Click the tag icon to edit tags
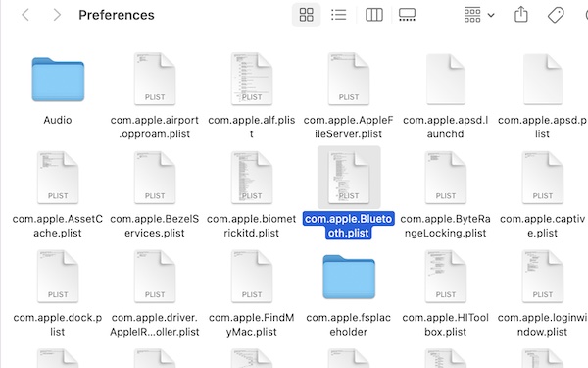The width and height of the screenshot is (588, 368). click(x=556, y=15)
